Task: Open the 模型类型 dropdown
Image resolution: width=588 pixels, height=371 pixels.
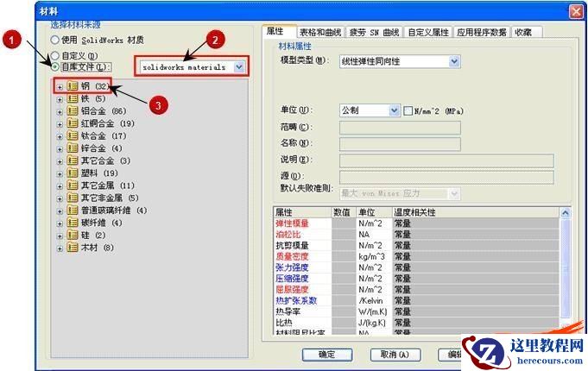Action: pos(454,61)
